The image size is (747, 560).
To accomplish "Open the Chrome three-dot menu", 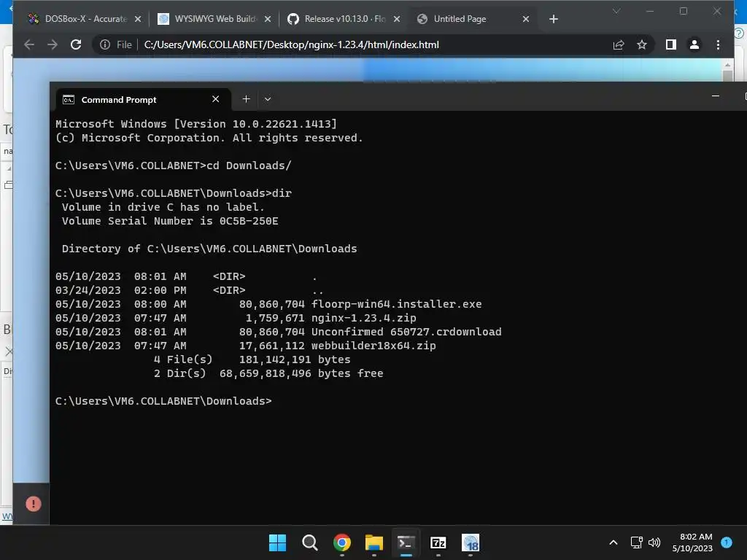I will point(718,44).
